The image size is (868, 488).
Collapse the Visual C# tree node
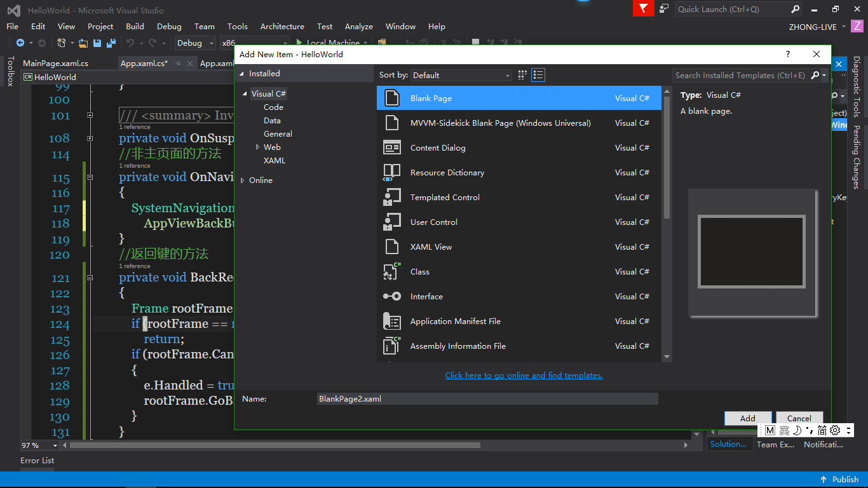pos(245,94)
